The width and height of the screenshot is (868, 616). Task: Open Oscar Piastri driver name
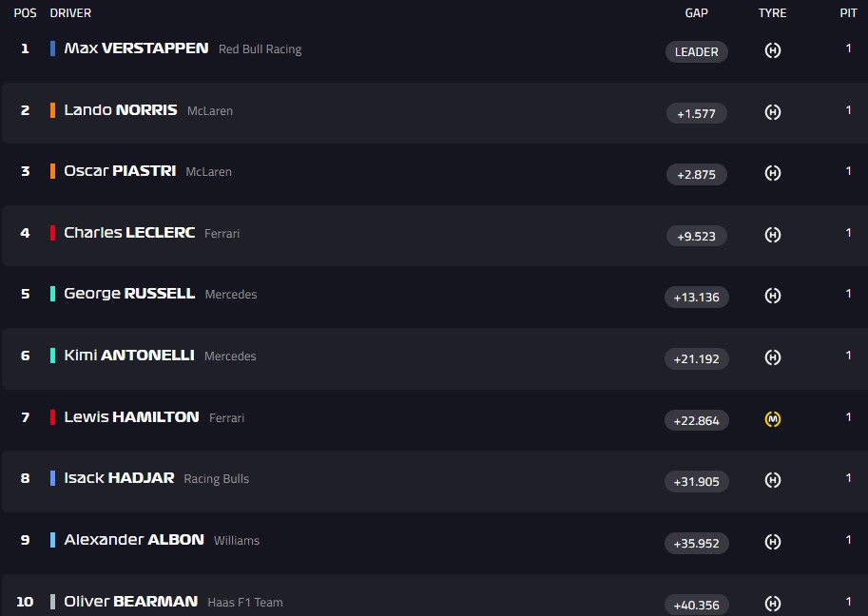coord(120,171)
